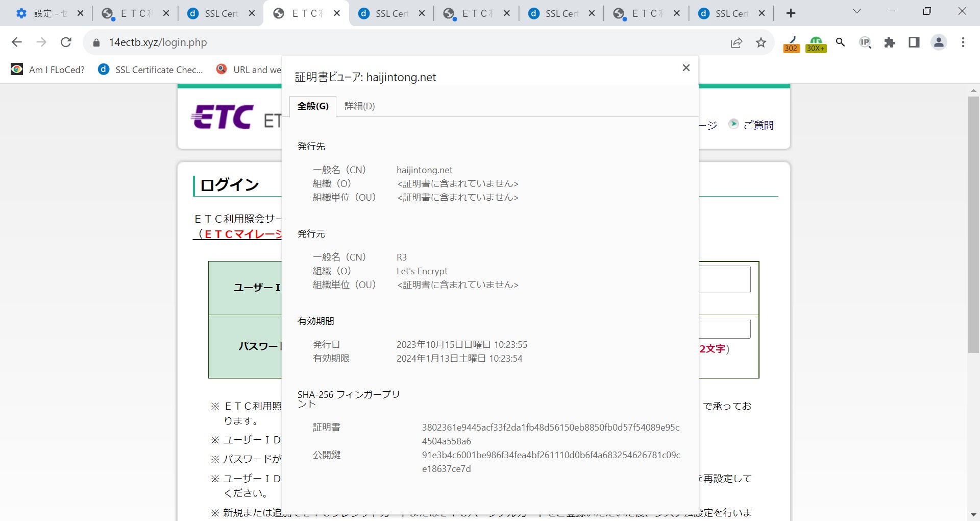Click the 有効期間 section heading
This screenshot has width=980, height=521.
pos(315,321)
